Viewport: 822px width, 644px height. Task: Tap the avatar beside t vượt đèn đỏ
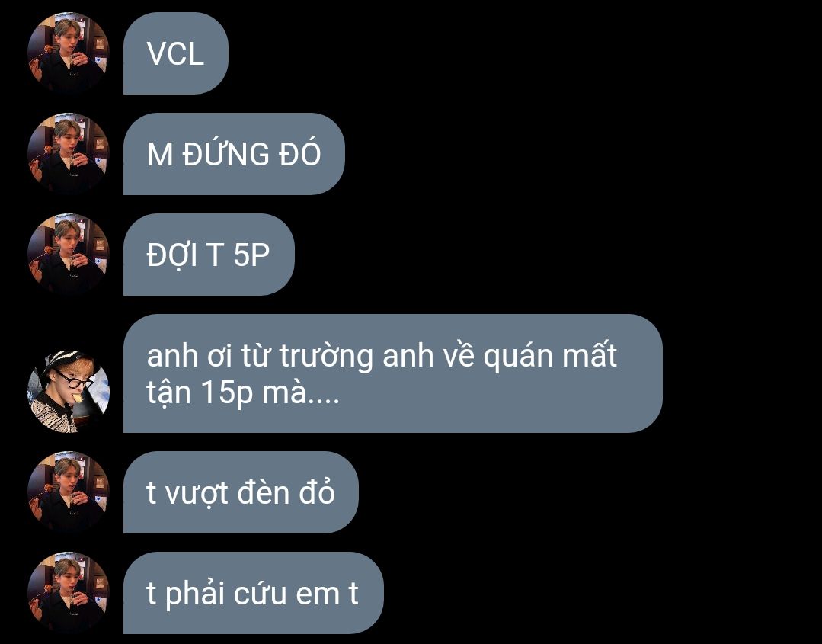point(68,492)
